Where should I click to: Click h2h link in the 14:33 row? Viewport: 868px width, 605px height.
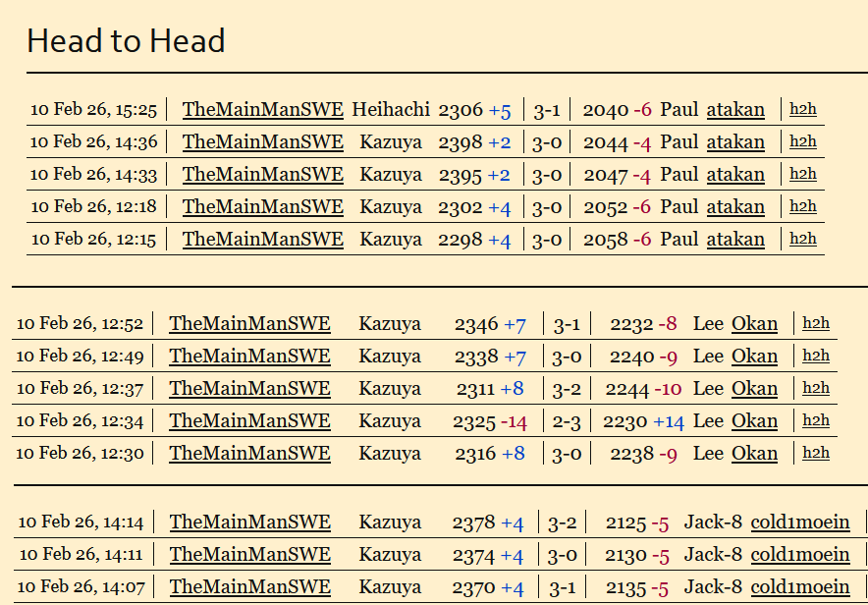802,174
